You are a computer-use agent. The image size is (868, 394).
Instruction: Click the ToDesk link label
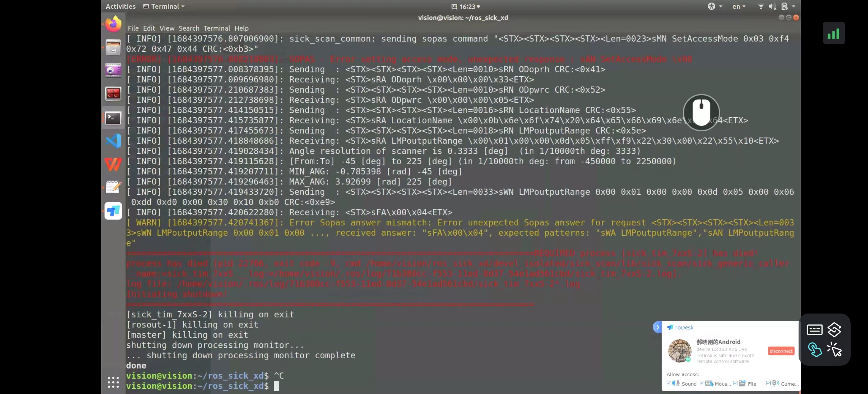click(x=681, y=327)
